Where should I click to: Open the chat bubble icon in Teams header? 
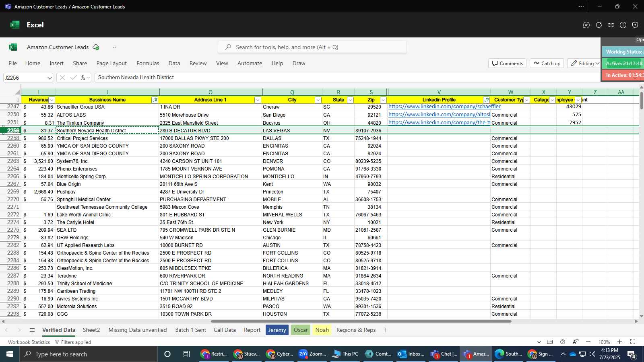pyautogui.click(x=586, y=25)
